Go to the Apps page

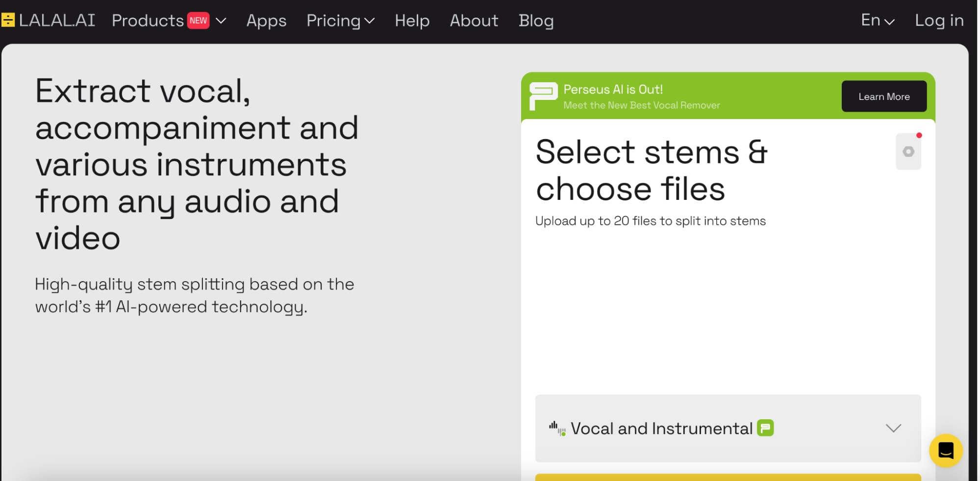[x=266, y=21]
